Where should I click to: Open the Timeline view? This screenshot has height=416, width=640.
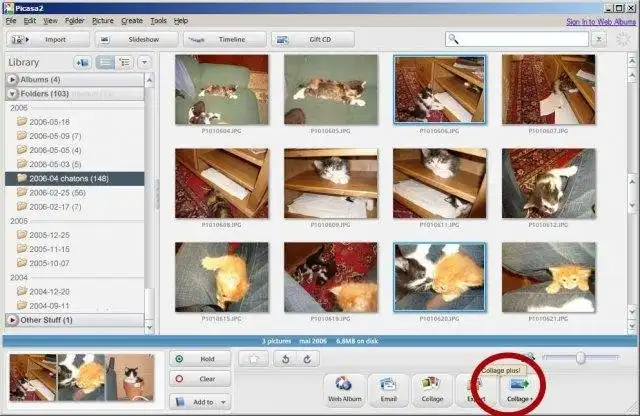point(225,40)
